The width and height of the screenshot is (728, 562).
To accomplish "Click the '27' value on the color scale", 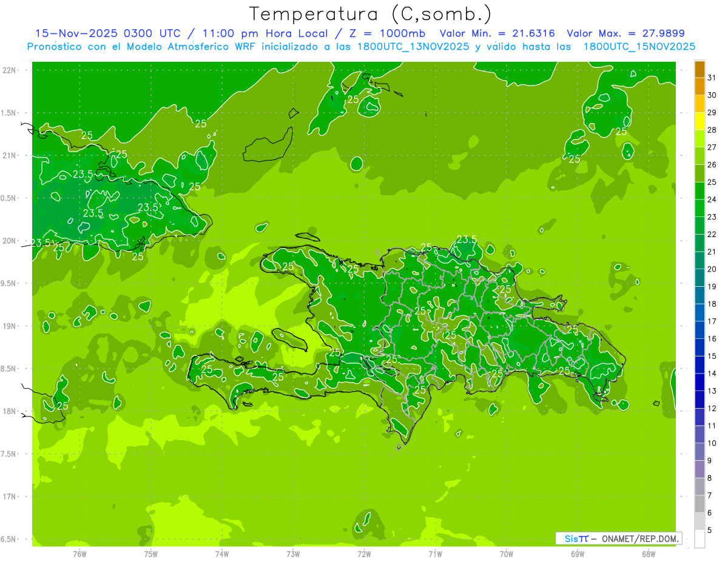I will coord(712,147).
